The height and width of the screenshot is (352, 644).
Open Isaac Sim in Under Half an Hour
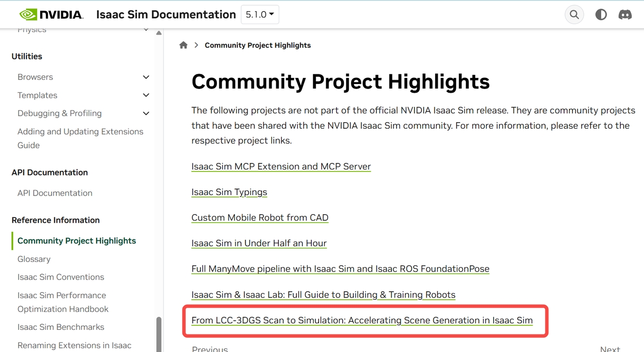pyautogui.click(x=259, y=243)
